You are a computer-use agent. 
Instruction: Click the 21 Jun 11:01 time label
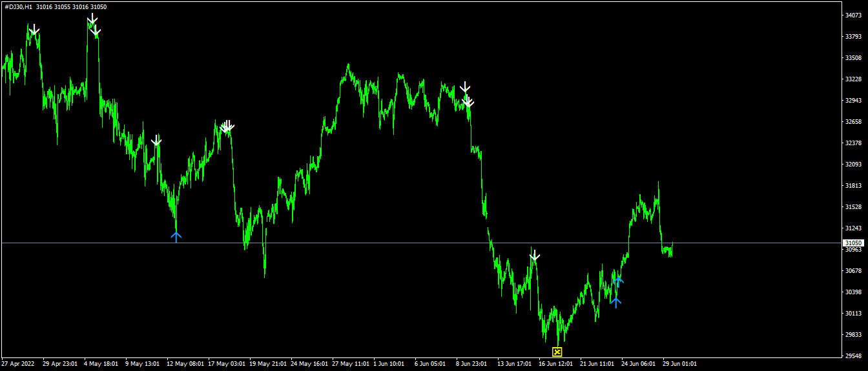tap(599, 363)
